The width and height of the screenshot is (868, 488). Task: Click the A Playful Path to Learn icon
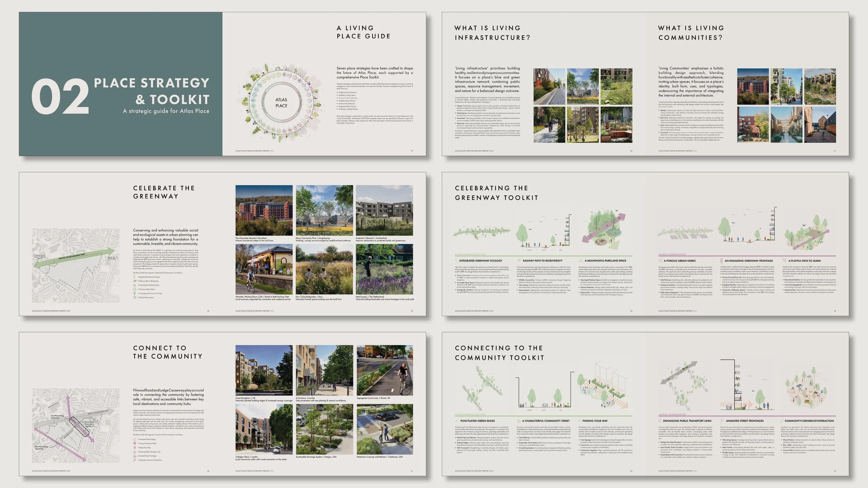pos(784,261)
